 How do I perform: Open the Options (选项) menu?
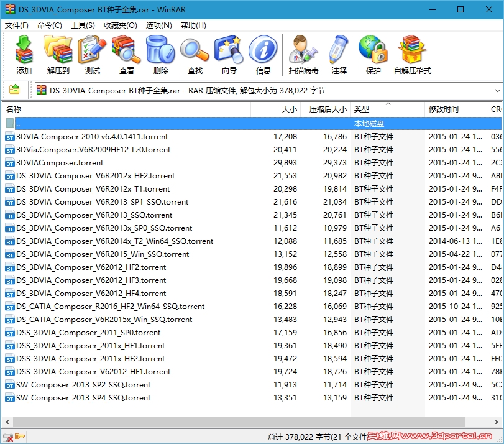(x=159, y=25)
